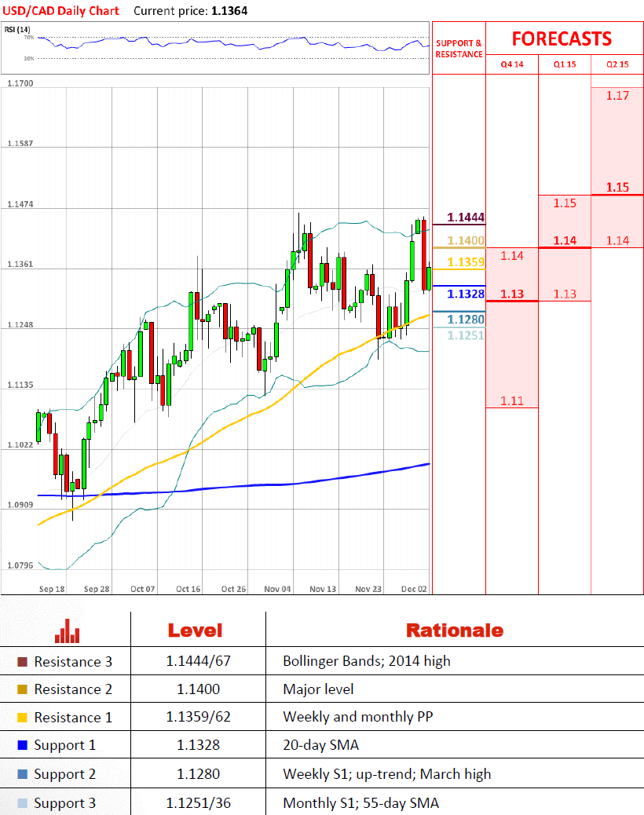Image resolution: width=644 pixels, height=815 pixels.
Task: Click the 'Support 3' row label
Action: [65, 803]
